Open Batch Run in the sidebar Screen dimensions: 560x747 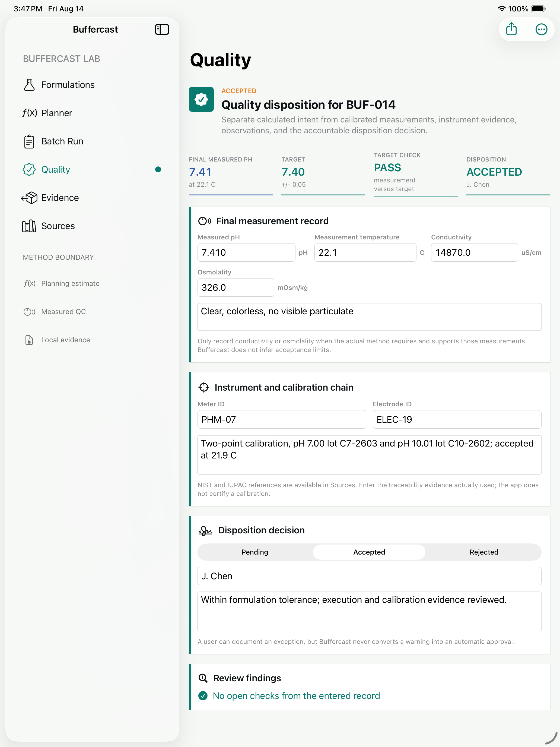pyautogui.click(x=92, y=141)
